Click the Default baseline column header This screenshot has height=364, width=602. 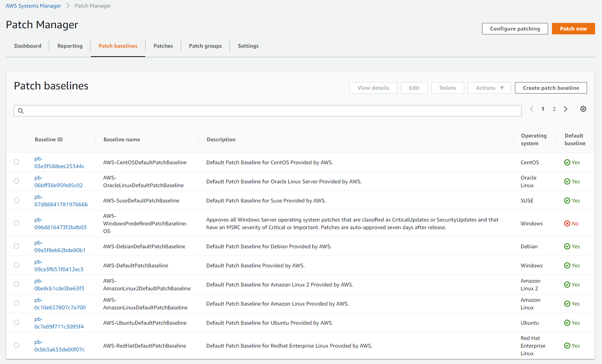point(575,139)
